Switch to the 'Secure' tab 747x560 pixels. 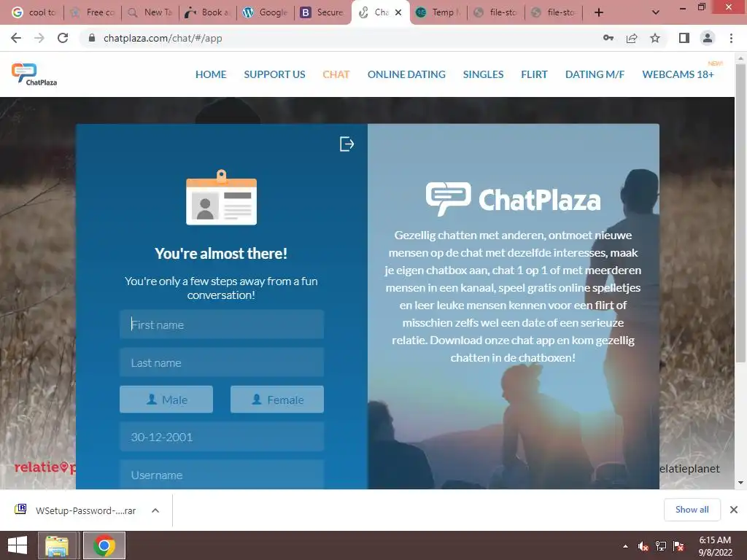coord(323,12)
